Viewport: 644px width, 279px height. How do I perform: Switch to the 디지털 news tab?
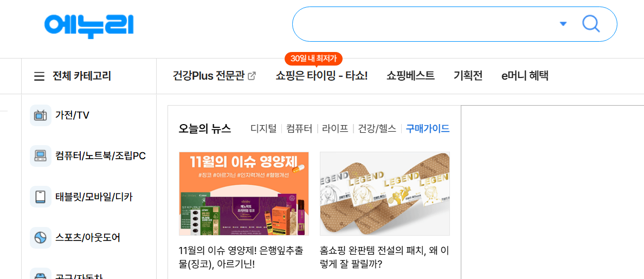tap(263, 128)
